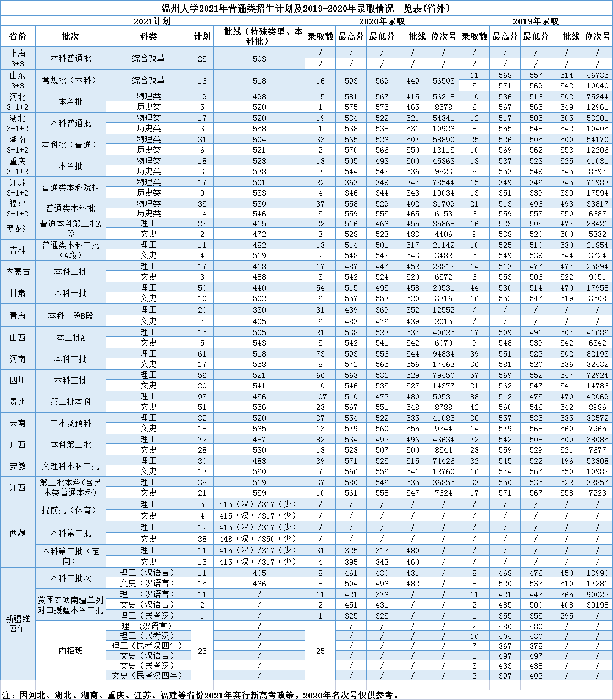The width and height of the screenshot is (613, 700).
Task: Click the 黑龙江 province cell
Action: [x=18, y=229]
